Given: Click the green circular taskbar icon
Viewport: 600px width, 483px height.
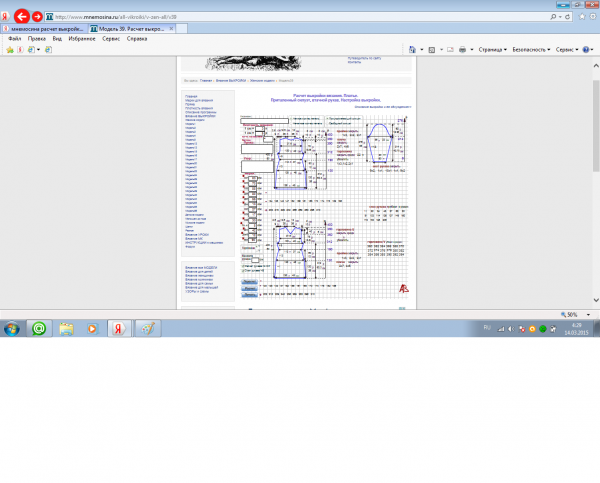Looking at the screenshot, I should click(39, 327).
